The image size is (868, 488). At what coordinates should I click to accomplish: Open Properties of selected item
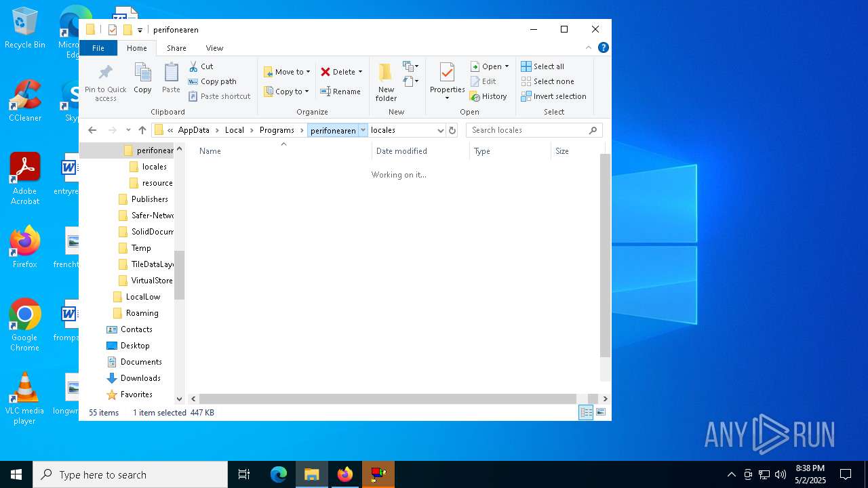pos(447,82)
